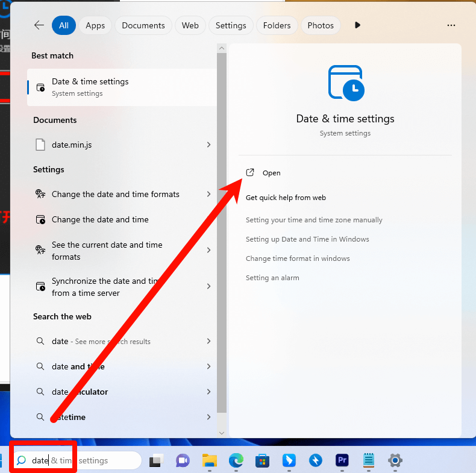
Task: Open Setting your time and time zone manually
Action: click(x=314, y=220)
